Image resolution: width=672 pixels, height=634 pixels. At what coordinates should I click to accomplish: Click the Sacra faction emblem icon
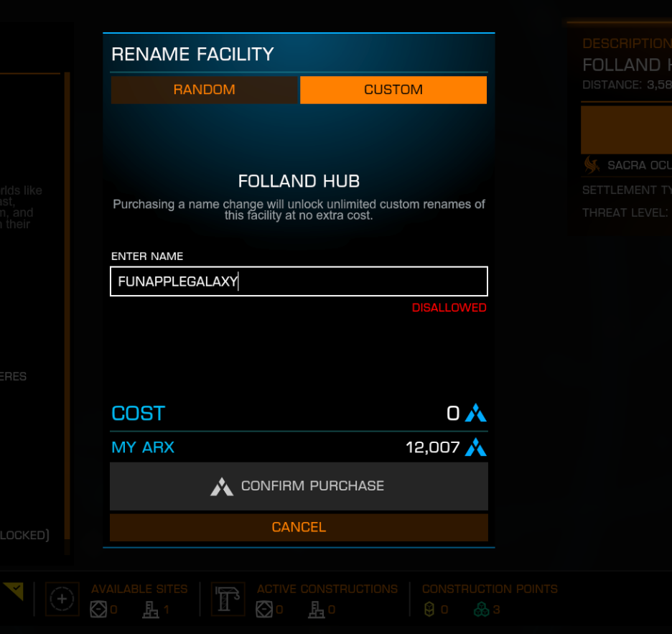[x=592, y=164]
